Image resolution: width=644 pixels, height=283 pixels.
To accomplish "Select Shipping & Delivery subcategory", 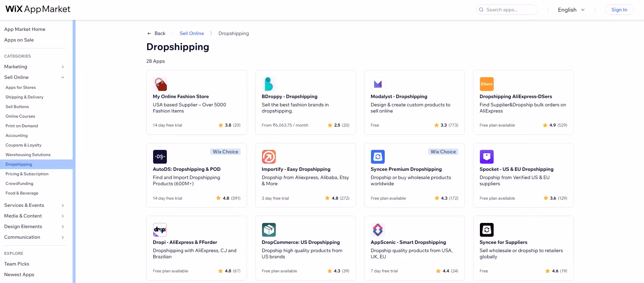I will (x=24, y=97).
